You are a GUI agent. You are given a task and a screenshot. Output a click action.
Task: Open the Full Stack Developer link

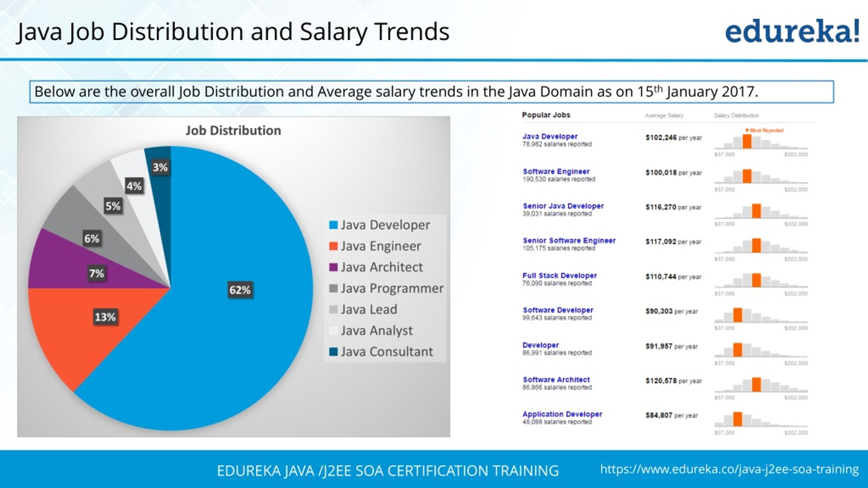pos(559,276)
